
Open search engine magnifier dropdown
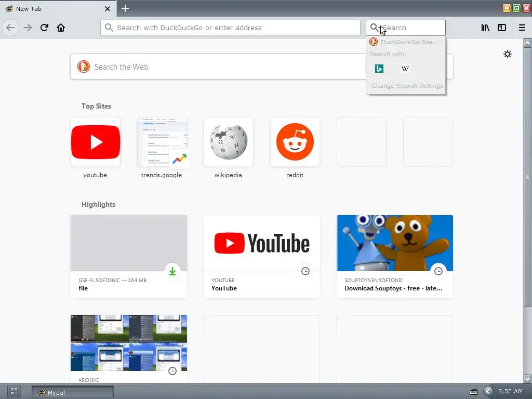pyautogui.click(x=375, y=28)
